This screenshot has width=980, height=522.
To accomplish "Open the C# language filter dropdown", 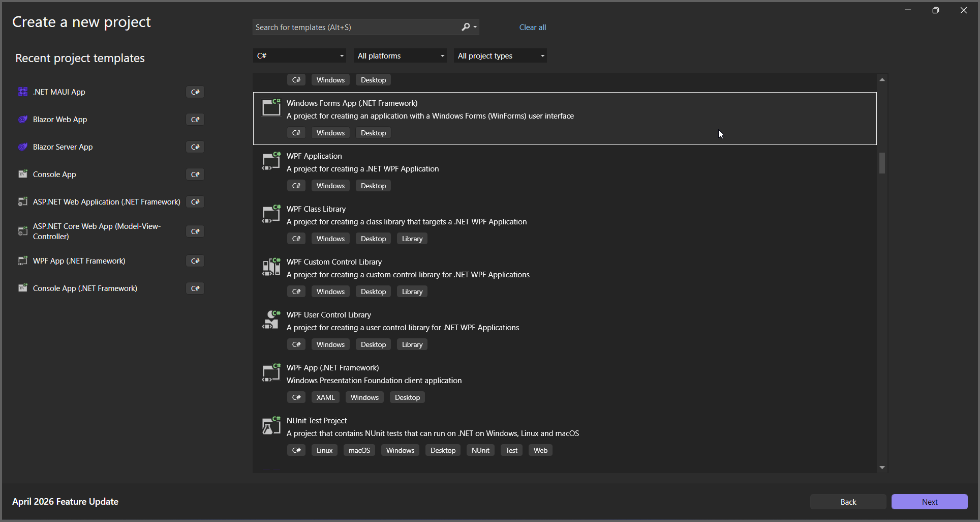I will pos(299,55).
